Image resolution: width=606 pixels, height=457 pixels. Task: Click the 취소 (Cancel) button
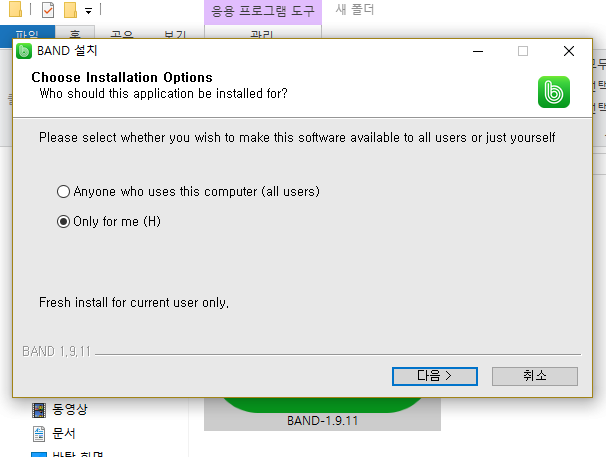click(x=535, y=376)
